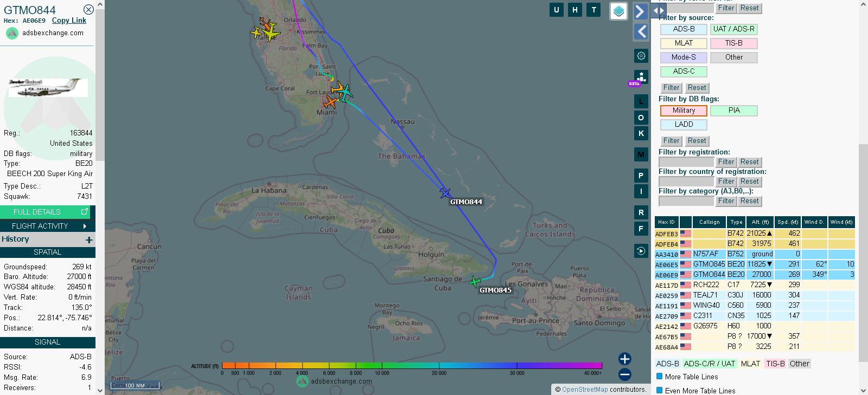Sort table by Callsign column

coord(709,222)
